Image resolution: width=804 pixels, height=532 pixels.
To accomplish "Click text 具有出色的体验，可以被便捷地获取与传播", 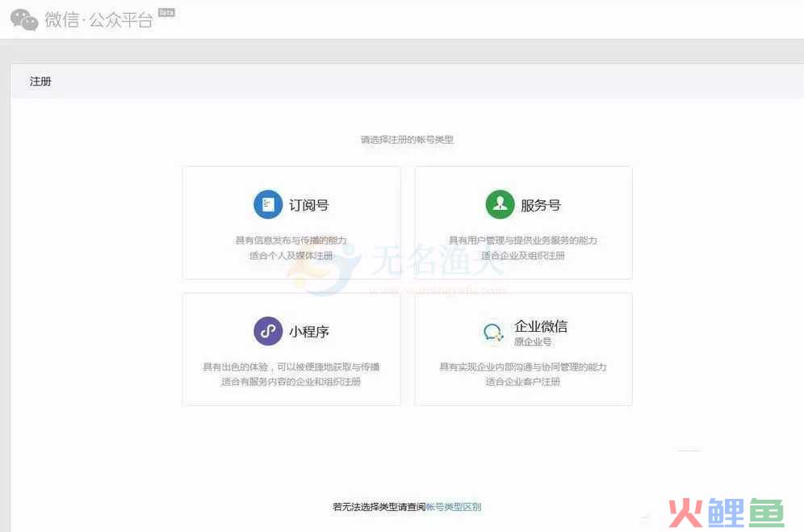I will (x=291, y=367).
